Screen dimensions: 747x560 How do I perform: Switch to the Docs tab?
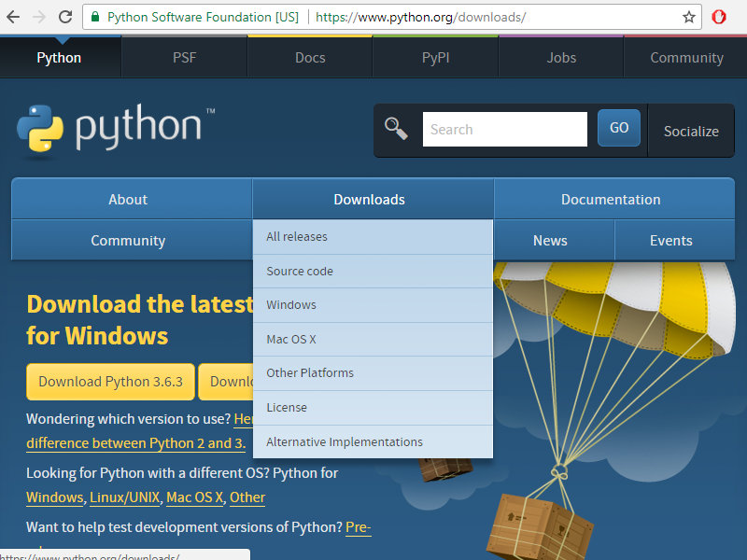[310, 58]
